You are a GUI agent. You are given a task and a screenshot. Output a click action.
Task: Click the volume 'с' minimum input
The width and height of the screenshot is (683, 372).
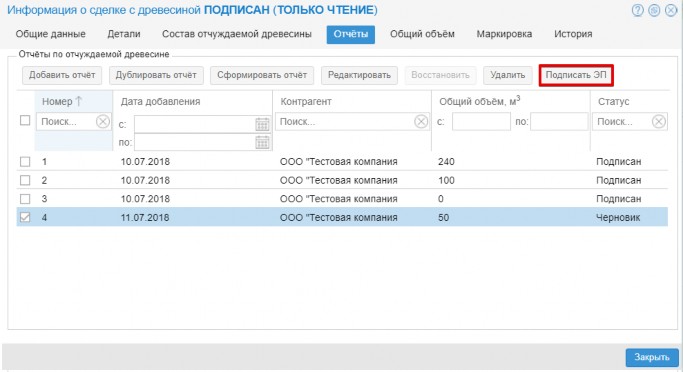481,122
